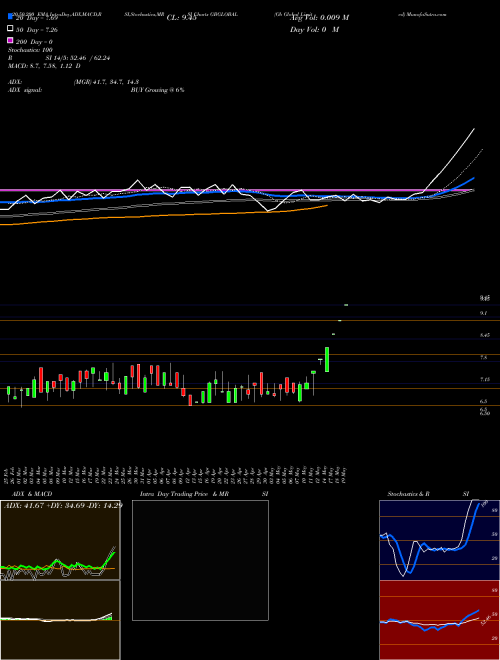Click the Day Vol: 0 M text

(314, 30)
